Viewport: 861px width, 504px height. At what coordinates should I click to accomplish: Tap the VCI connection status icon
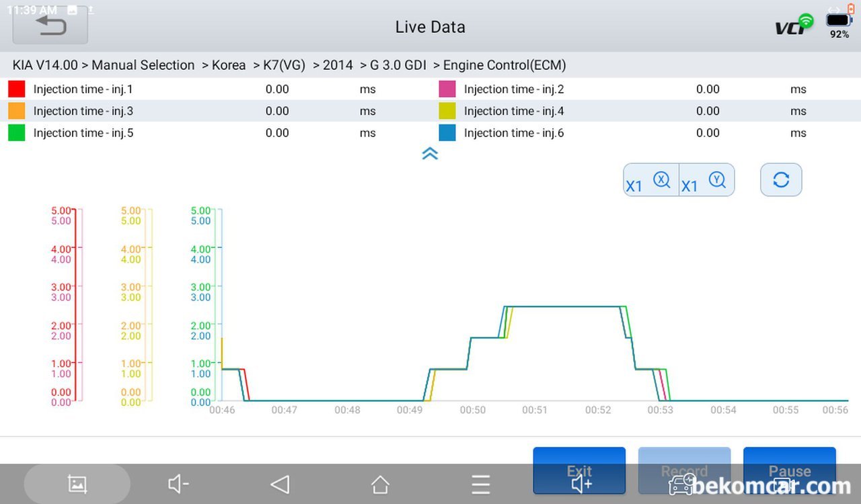[x=794, y=26]
